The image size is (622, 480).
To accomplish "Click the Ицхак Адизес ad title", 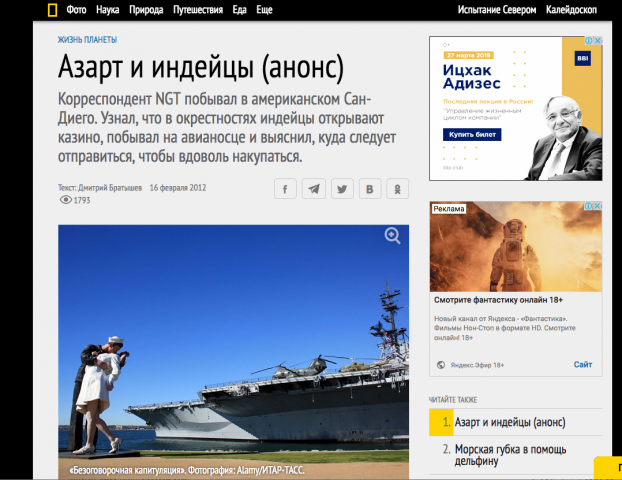I will (x=472, y=77).
